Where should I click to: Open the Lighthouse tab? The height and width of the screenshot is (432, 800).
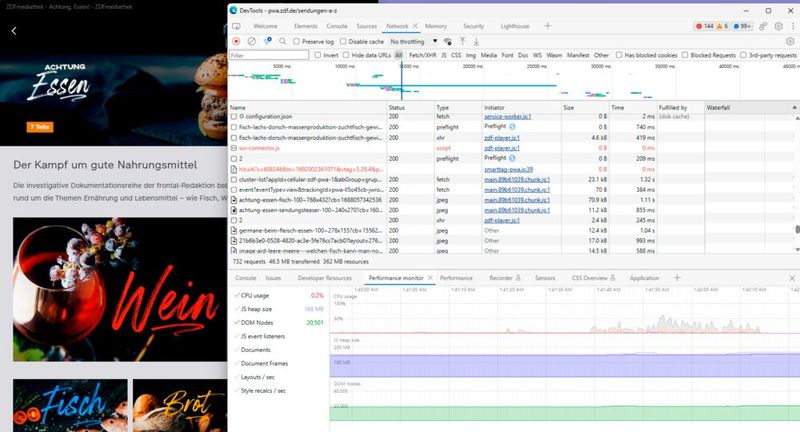point(513,25)
